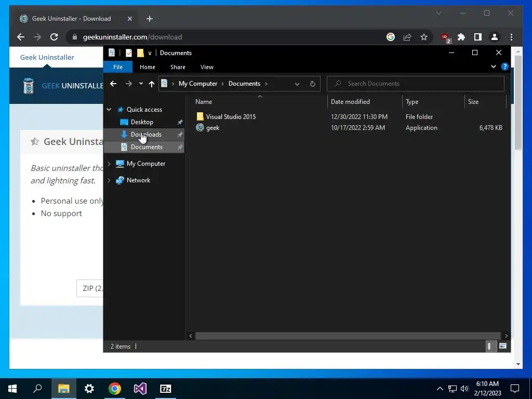The image size is (532, 399).
Task: Open Chrome Extensions puzzle icon
Action: tap(461, 37)
